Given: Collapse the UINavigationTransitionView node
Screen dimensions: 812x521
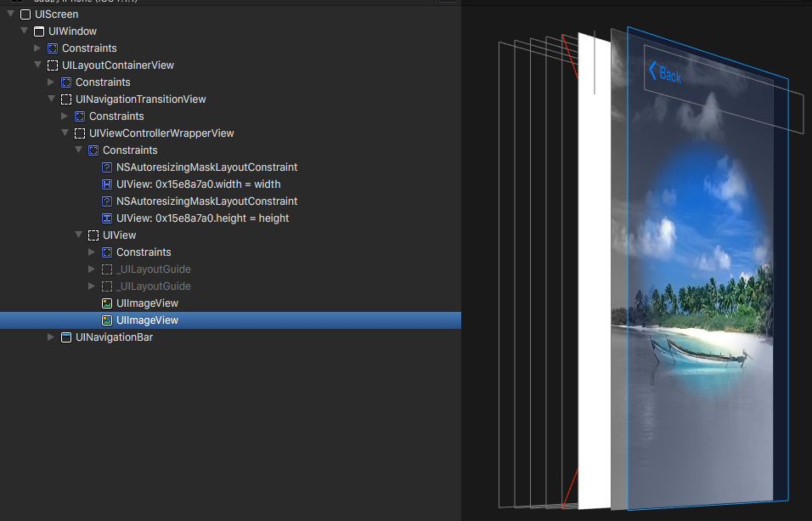Looking at the screenshot, I should point(51,99).
